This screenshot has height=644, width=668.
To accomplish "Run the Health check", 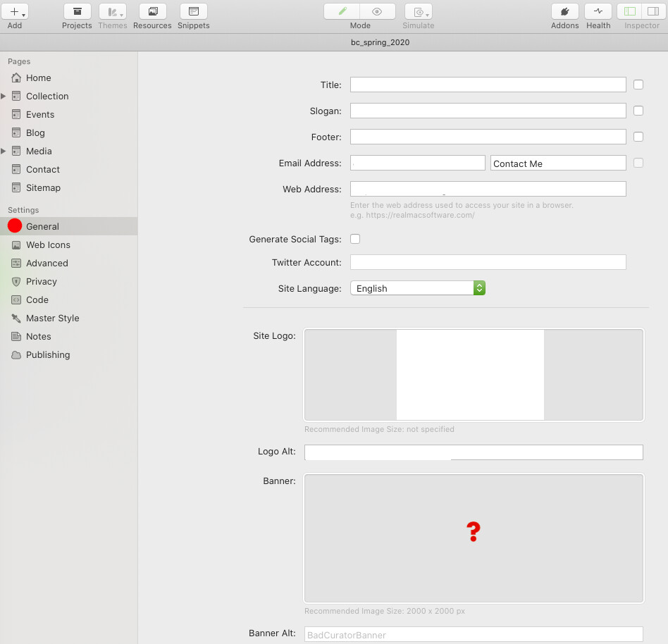I will coord(598,11).
